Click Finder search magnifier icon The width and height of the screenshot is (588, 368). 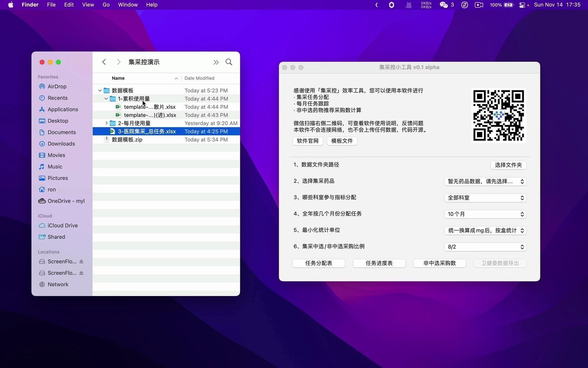coord(229,62)
